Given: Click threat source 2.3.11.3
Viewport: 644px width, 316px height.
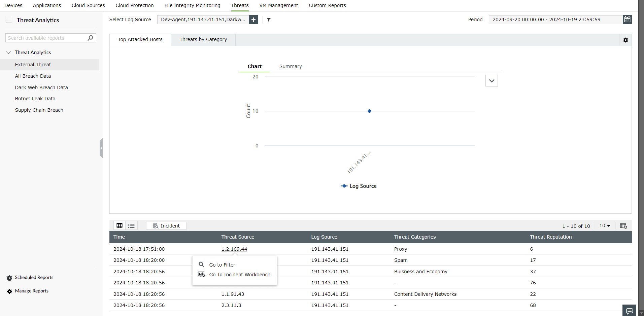Looking at the screenshot, I should (x=231, y=305).
